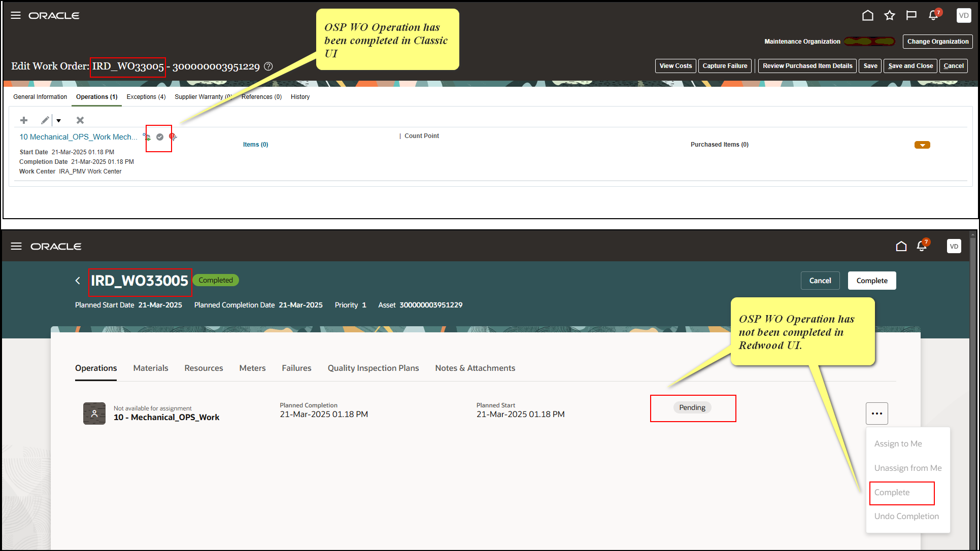Viewport: 980px width, 551px height.
Task: Expand the orange Purchased Items chevron
Action: point(922,145)
